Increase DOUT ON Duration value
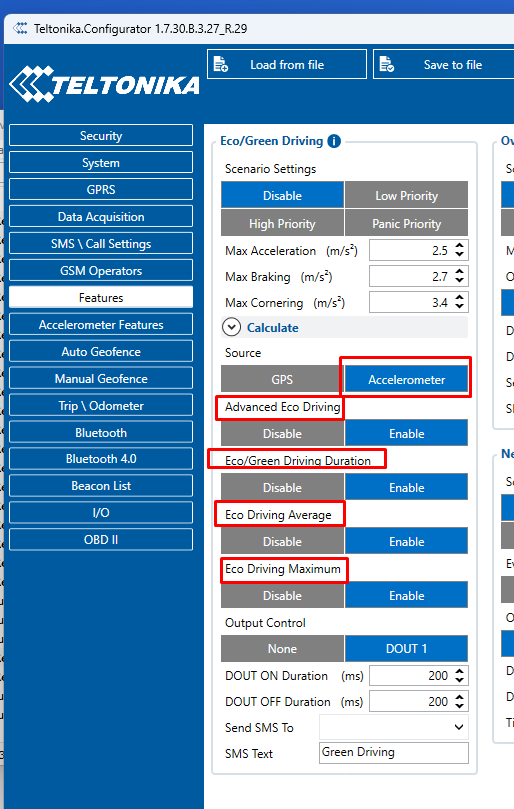The image size is (514, 809). [x=459, y=671]
